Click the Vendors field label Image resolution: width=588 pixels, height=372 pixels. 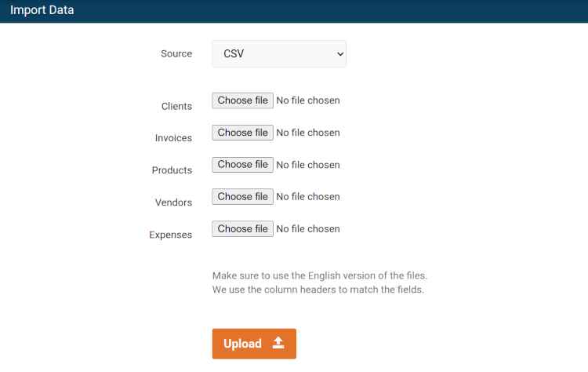[x=173, y=202]
